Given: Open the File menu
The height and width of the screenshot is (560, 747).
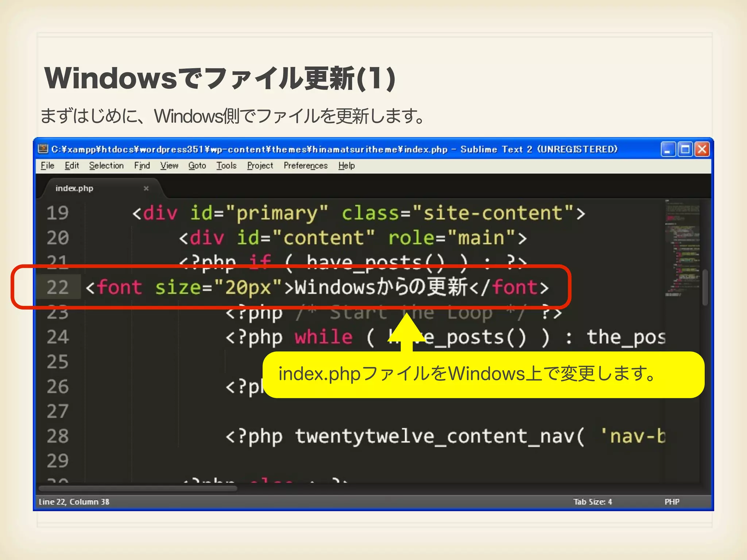Looking at the screenshot, I should click(47, 166).
